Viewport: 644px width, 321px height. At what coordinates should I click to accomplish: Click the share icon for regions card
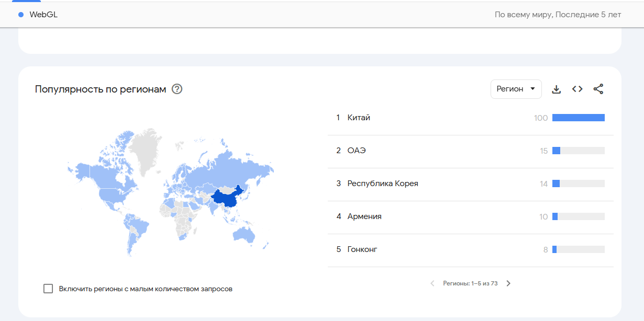(598, 89)
